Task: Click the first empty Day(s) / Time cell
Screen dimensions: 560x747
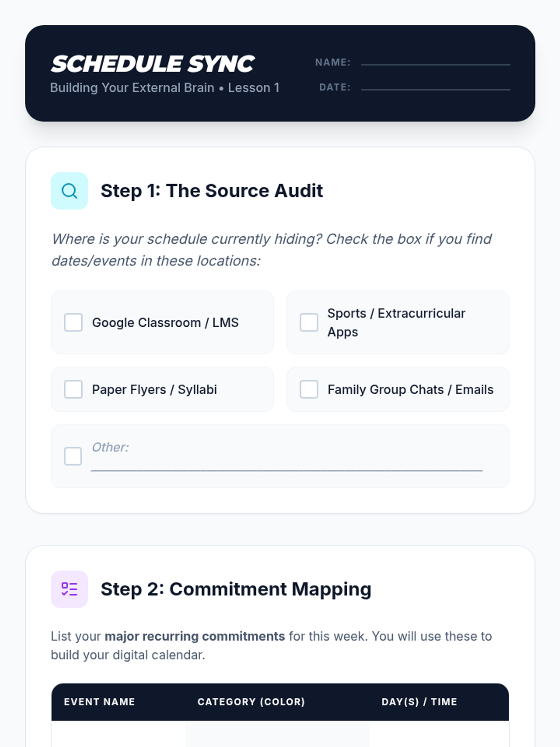Action: tap(439, 734)
